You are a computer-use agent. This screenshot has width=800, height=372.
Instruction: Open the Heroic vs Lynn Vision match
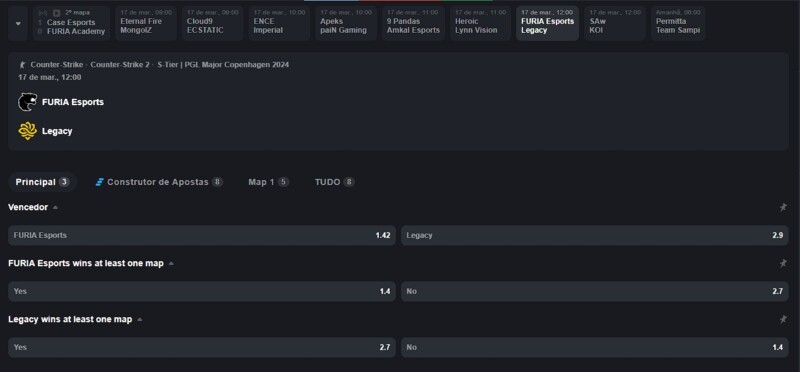pyautogui.click(x=481, y=23)
